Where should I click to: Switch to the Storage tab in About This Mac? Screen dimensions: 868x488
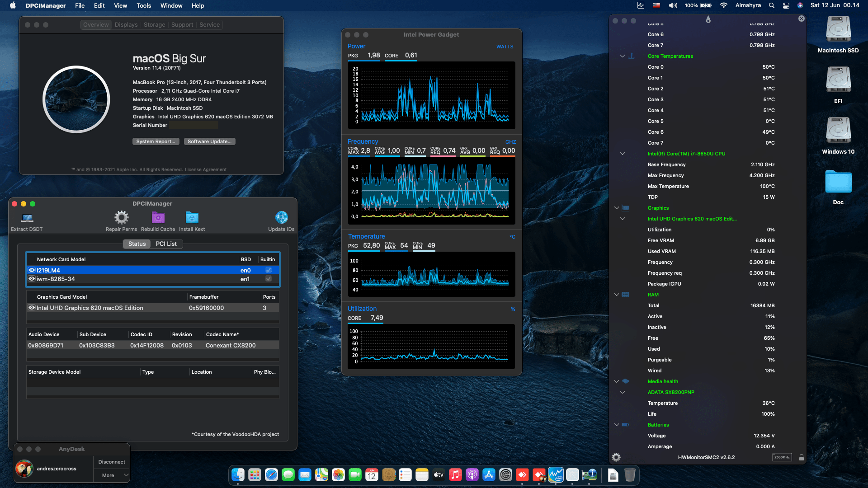pyautogui.click(x=155, y=25)
